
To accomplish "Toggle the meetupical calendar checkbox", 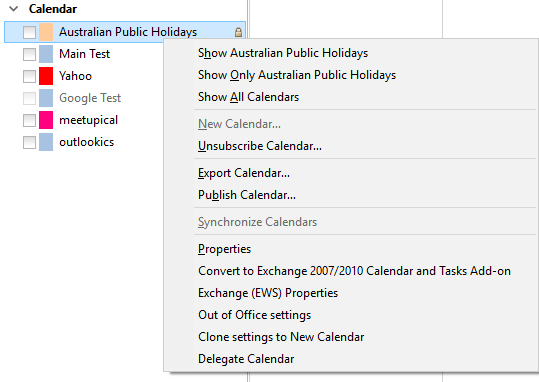I will (x=29, y=120).
